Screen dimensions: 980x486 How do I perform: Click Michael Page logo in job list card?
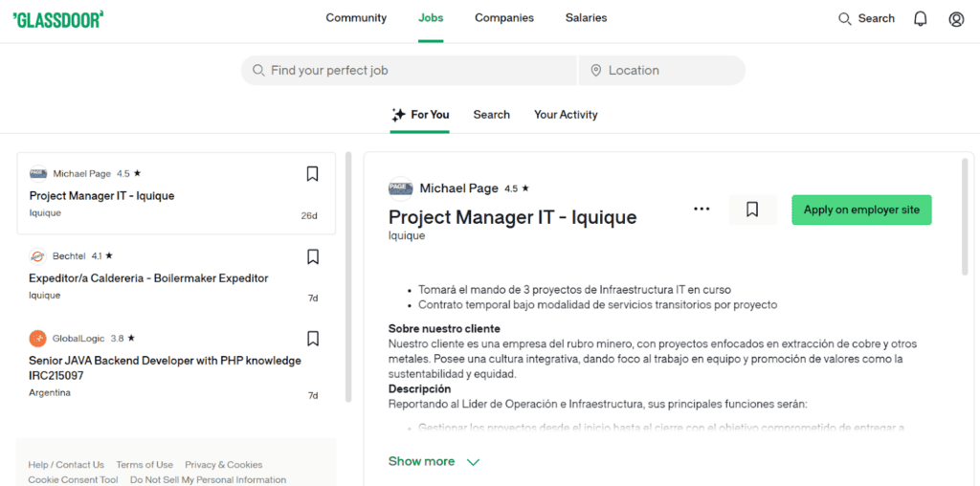[38, 174]
